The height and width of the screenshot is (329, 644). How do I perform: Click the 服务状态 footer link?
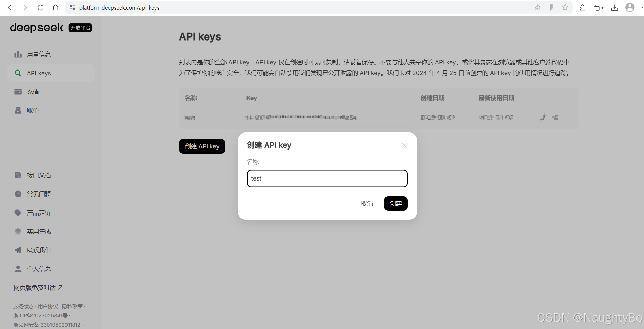(x=24, y=307)
